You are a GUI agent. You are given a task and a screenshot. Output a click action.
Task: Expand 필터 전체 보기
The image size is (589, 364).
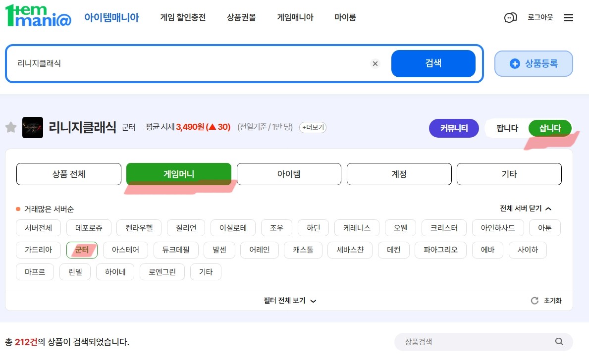click(x=290, y=301)
